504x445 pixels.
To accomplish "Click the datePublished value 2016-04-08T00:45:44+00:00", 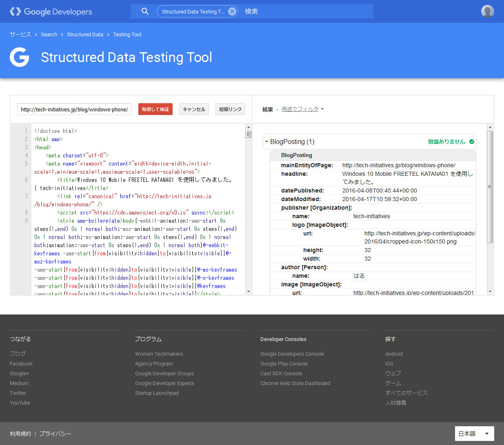I will point(380,190).
